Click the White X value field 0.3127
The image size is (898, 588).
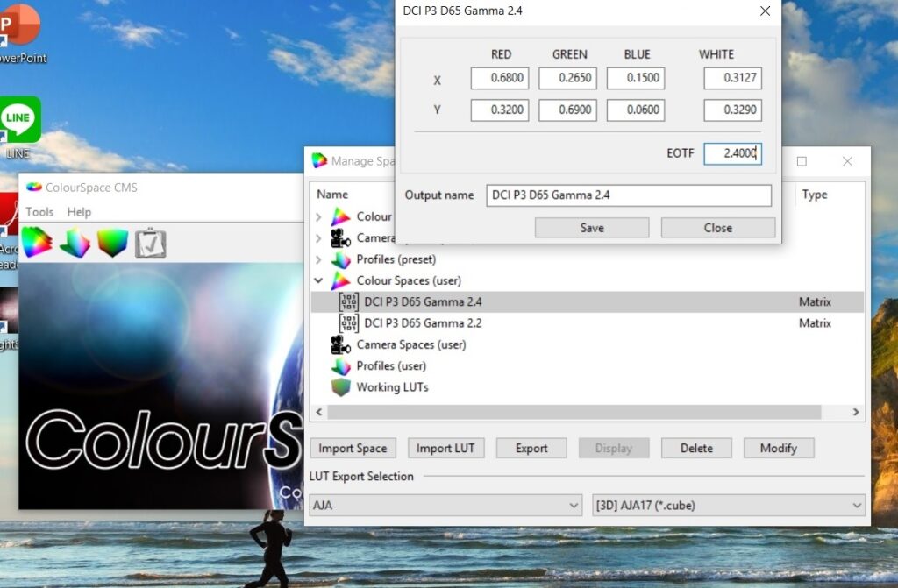(733, 79)
